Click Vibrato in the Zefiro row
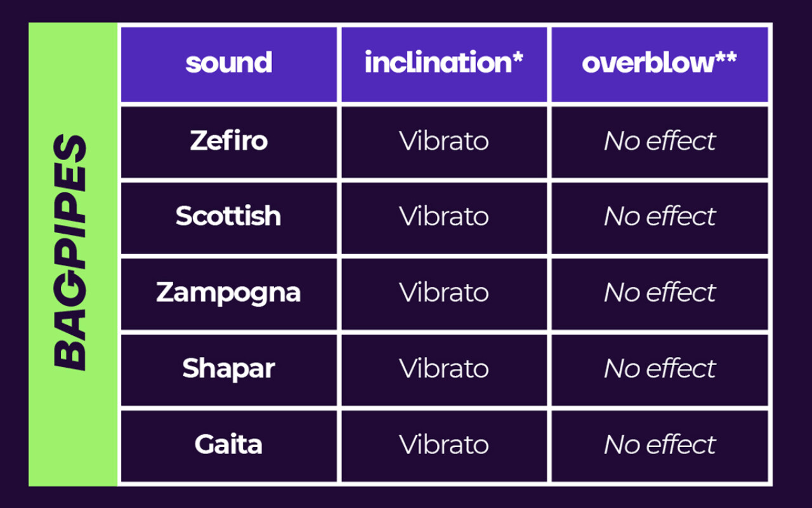812x508 pixels. coord(444,141)
